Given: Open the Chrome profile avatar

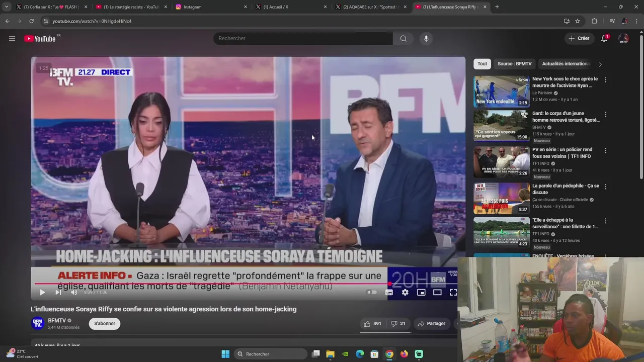Looking at the screenshot, I should [x=624, y=21].
